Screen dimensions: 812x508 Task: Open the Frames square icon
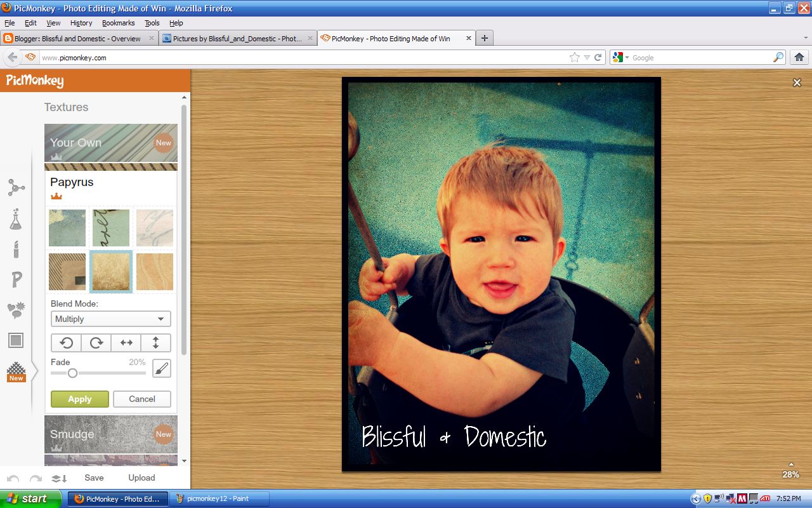coord(16,340)
